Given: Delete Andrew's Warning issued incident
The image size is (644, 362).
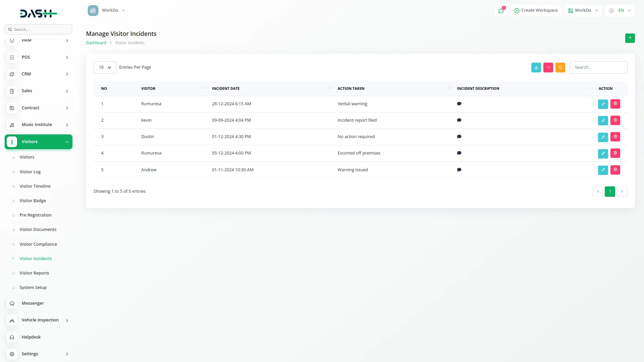Looking at the screenshot, I should [615, 170].
